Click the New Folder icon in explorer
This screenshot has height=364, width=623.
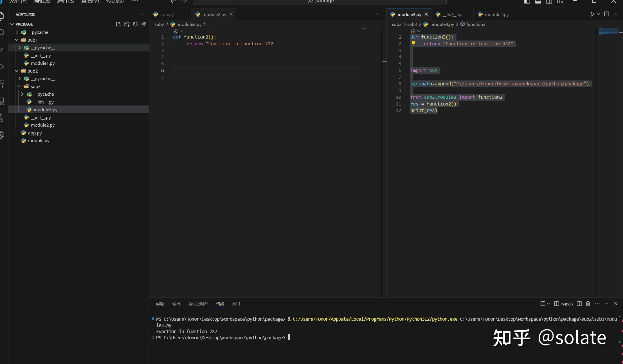pyautogui.click(x=127, y=24)
